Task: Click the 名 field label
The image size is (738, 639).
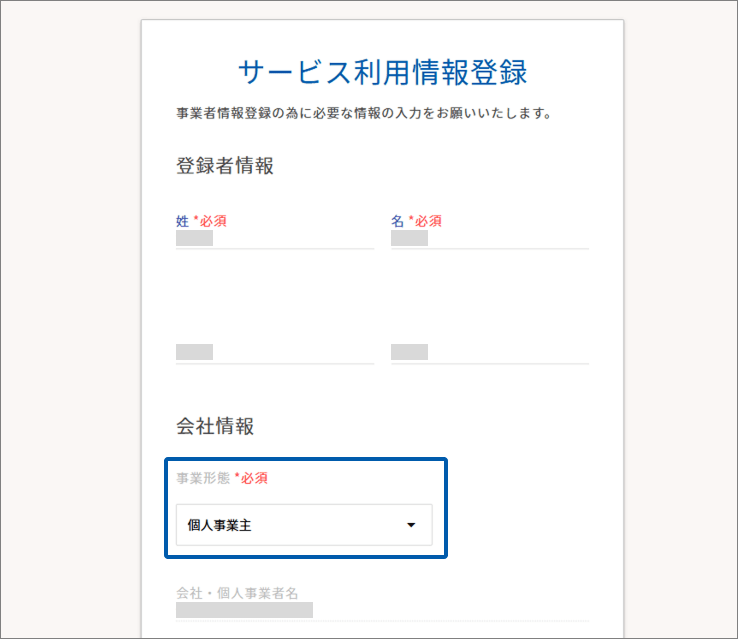Action: [397, 221]
